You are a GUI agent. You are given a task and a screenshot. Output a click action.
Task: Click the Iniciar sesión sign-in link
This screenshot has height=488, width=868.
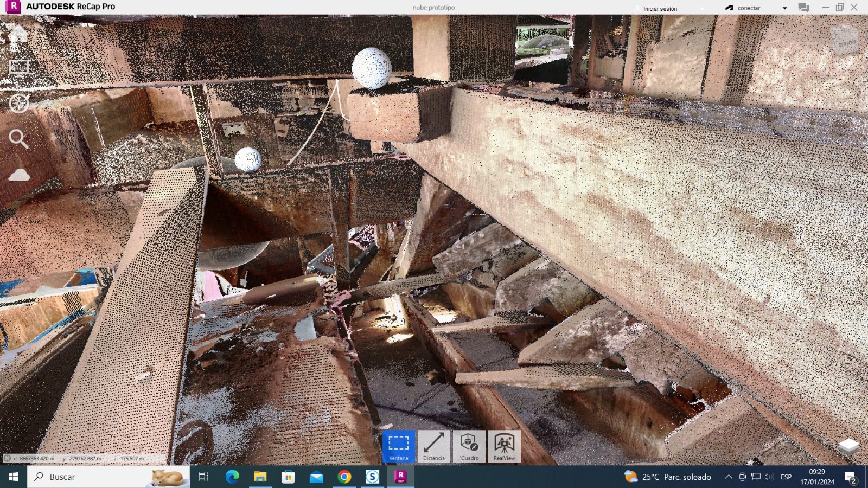coord(660,9)
